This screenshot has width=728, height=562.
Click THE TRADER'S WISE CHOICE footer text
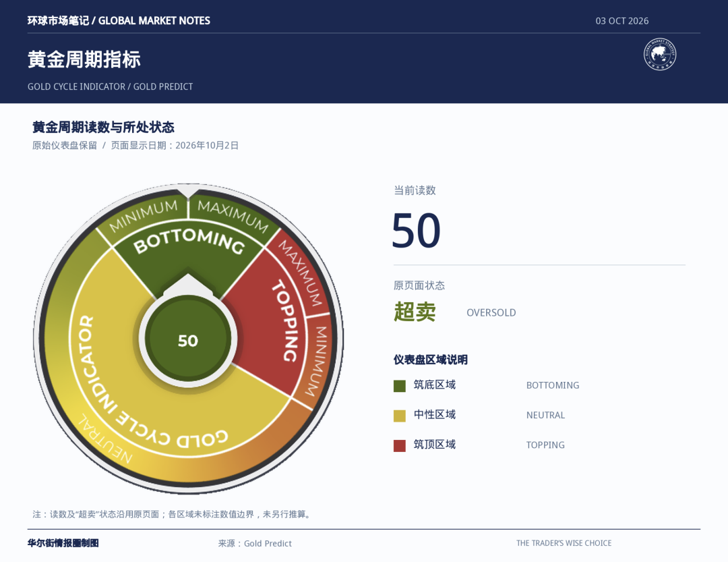pos(564,543)
